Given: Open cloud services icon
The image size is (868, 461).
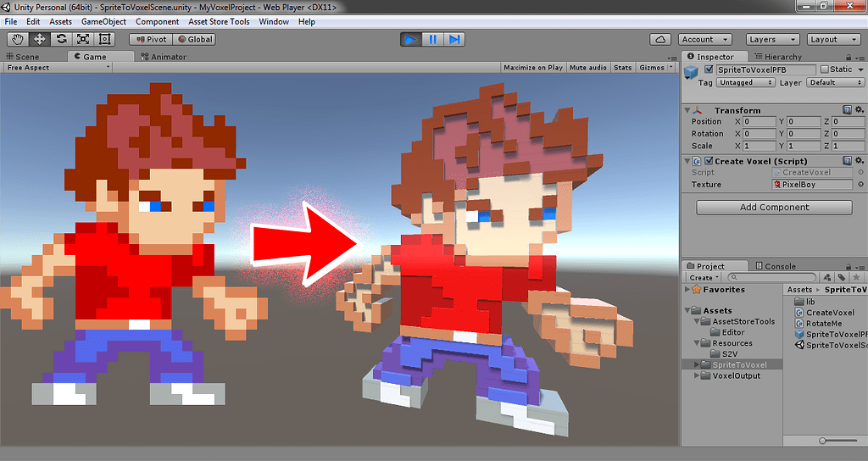Looking at the screenshot, I should pyautogui.click(x=660, y=39).
